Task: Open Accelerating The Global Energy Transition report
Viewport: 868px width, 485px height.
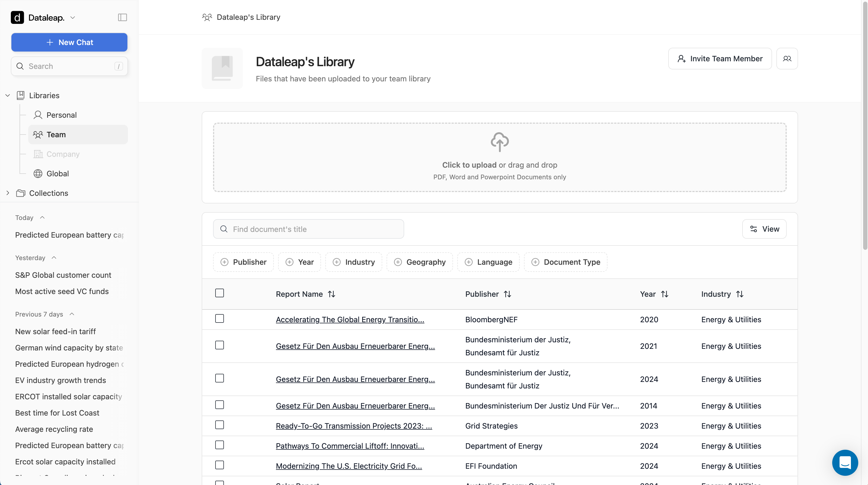Action: (x=350, y=319)
